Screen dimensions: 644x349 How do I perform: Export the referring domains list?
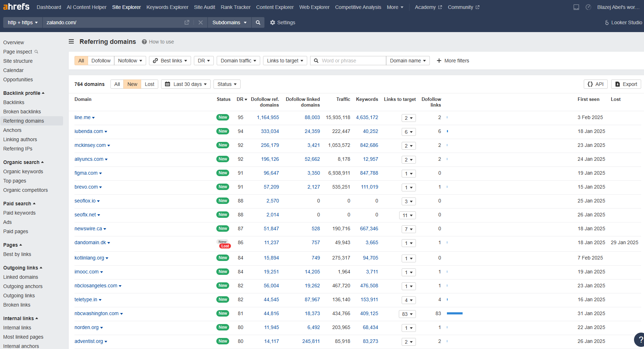[626, 84]
